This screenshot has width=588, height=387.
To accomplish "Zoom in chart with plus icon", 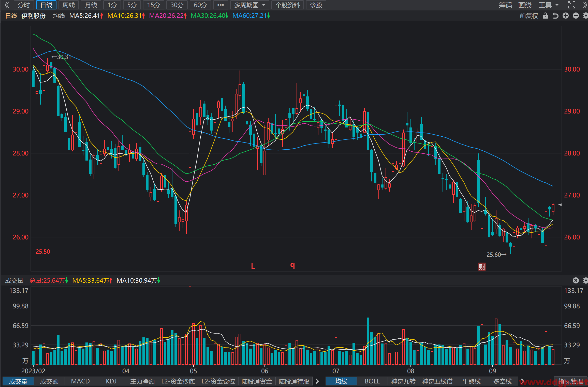I will point(566,16).
